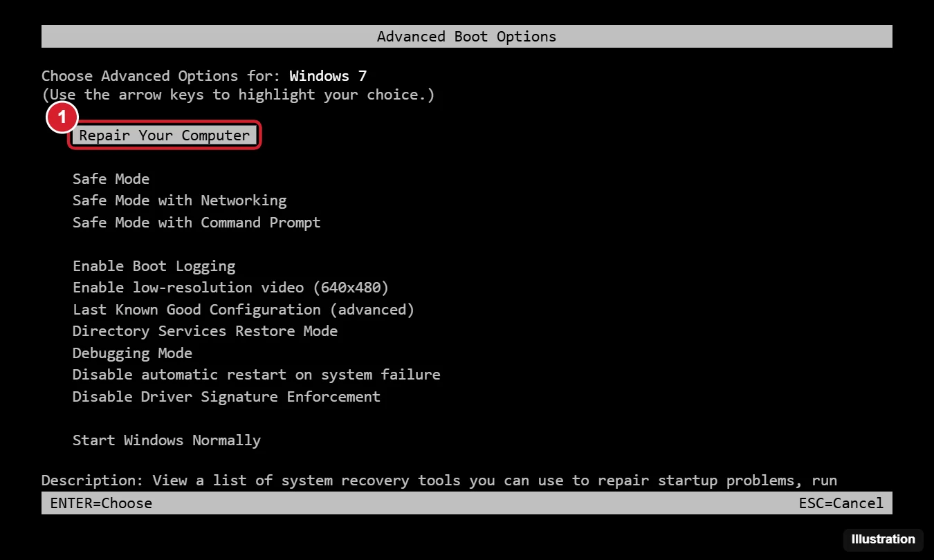The width and height of the screenshot is (934, 560).
Task: Choose Safe Mode from the boot list
Action: (111, 179)
